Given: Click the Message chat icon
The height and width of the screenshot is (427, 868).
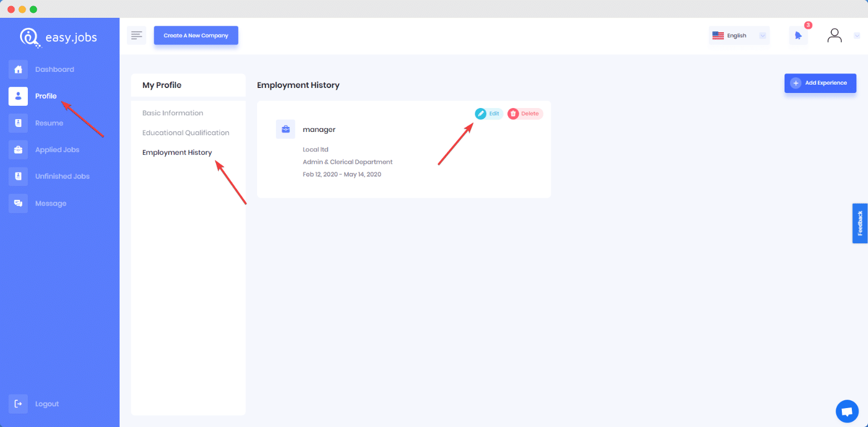Looking at the screenshot, I should (18, 203).
